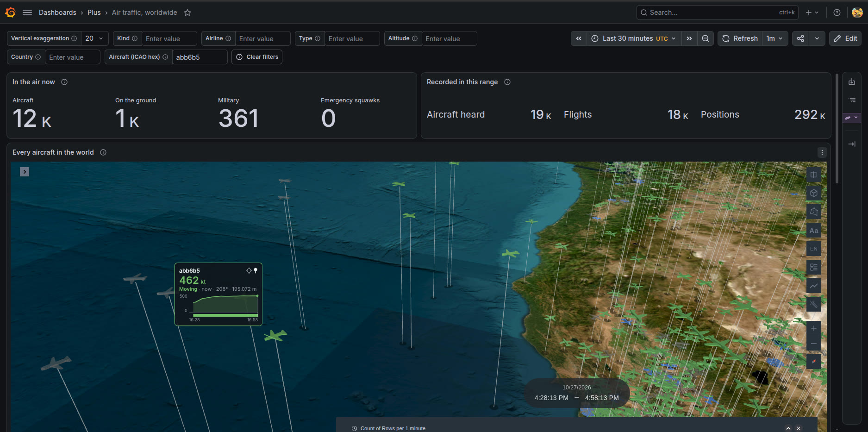Click the Search input field

(717, 13)
